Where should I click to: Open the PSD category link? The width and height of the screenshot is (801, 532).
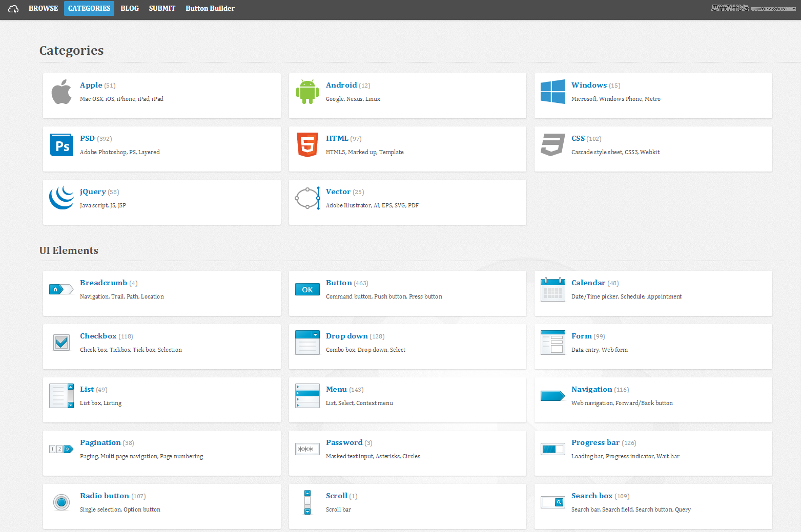point(87,139)
